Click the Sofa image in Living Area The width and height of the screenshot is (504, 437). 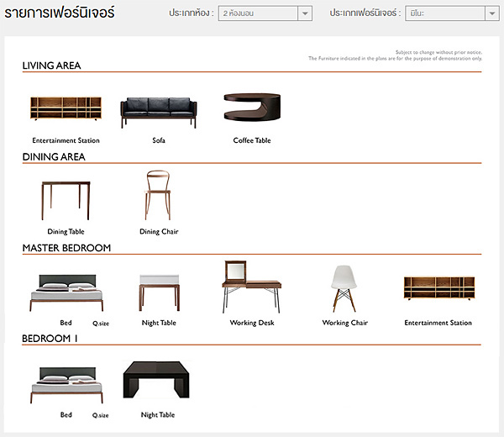click(159, 111)
